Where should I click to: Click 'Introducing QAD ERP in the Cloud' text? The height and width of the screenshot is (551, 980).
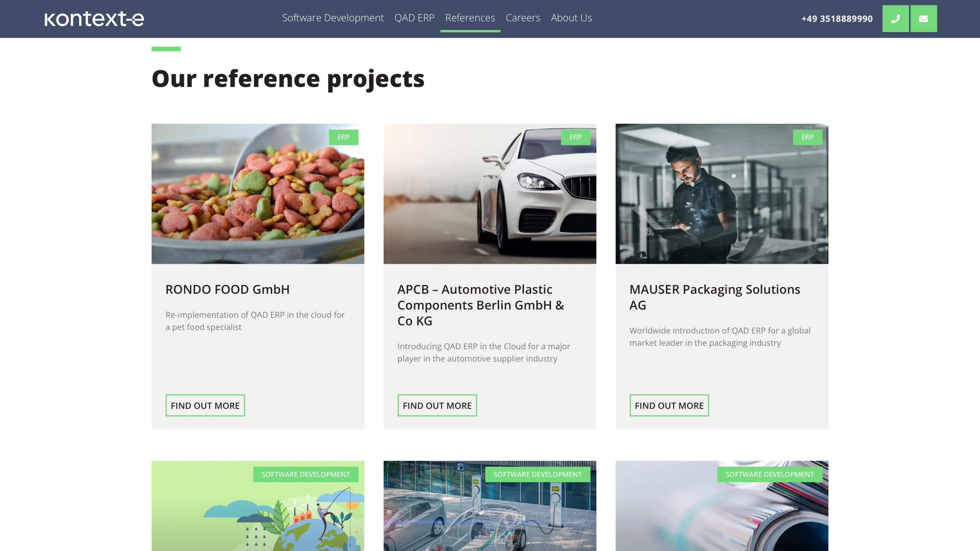tap(484, 352)
